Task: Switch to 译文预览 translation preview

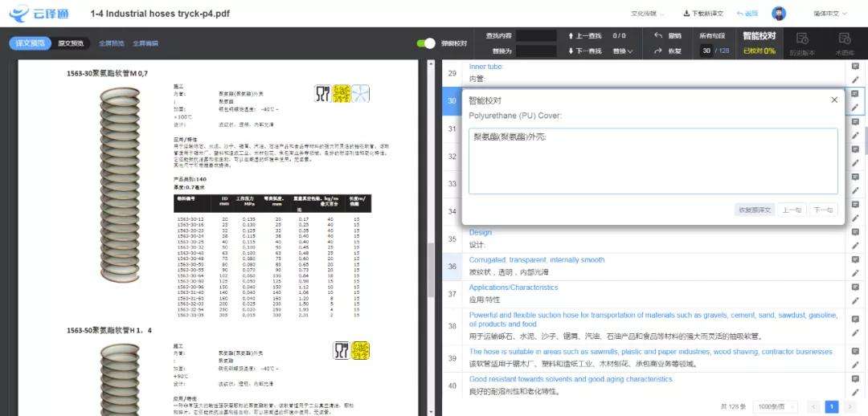Action: [x=30, y=43]
